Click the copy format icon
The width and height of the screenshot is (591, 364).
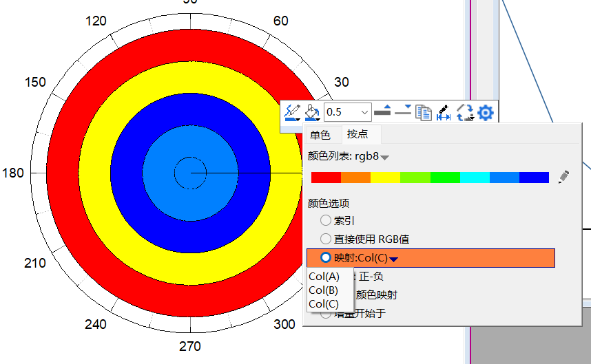tap(423, 112)
